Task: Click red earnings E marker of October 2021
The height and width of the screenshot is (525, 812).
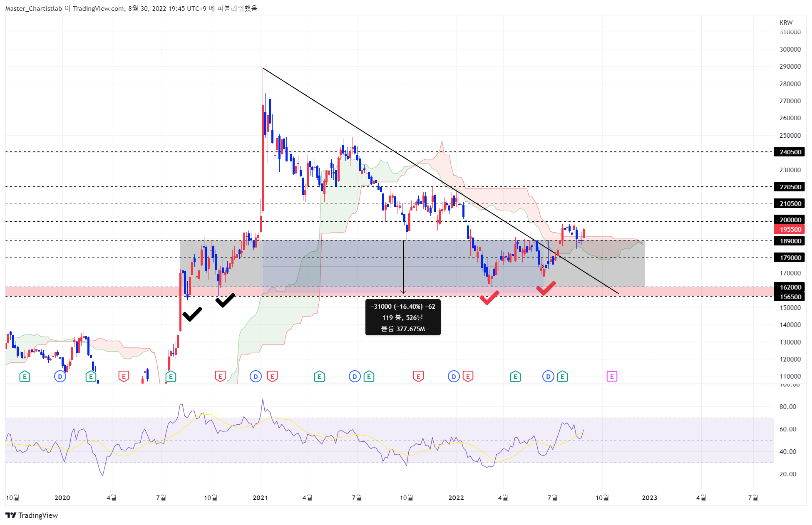Action: [418, 377]
